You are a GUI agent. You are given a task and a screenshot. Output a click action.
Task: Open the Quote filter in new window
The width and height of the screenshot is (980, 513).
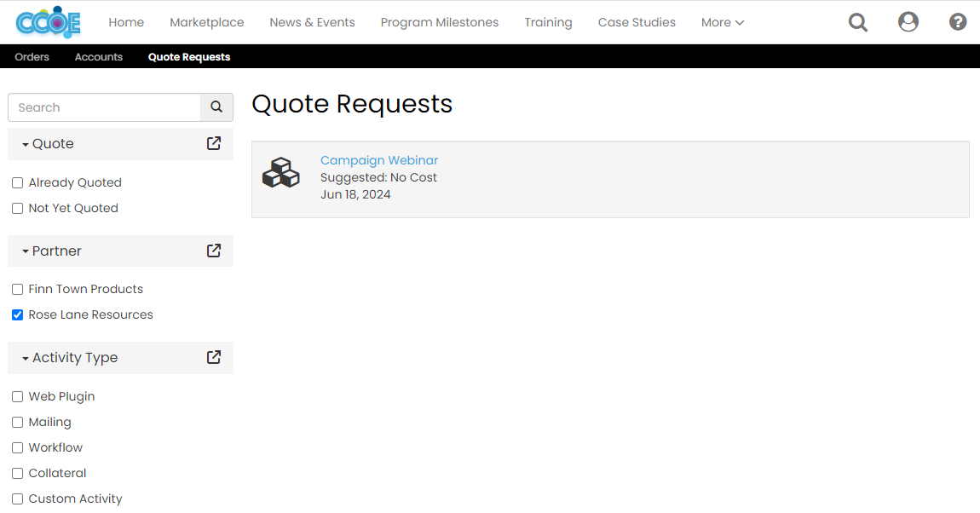tap(213, 143)
